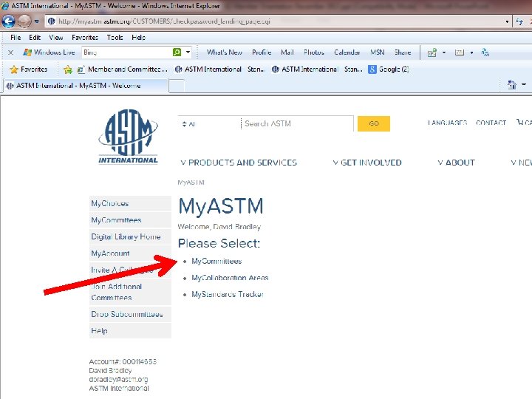This screenshot has height=399, width=532.
Task: Click the ASTM International logo
Action: [129, 137]
